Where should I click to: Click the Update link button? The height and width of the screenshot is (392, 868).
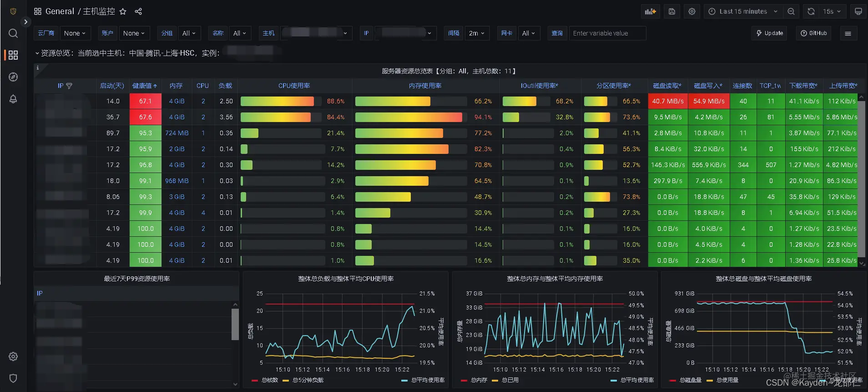pos(770,33)
